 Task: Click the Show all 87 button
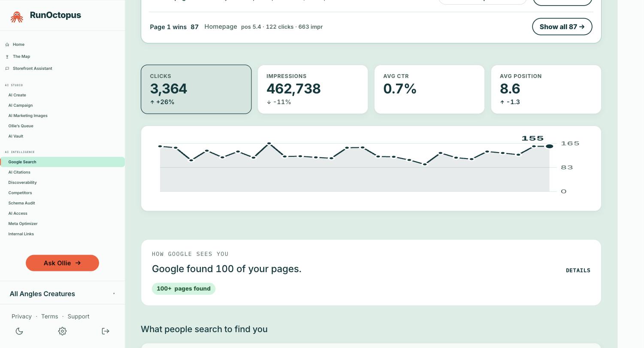tap(562, 27)
